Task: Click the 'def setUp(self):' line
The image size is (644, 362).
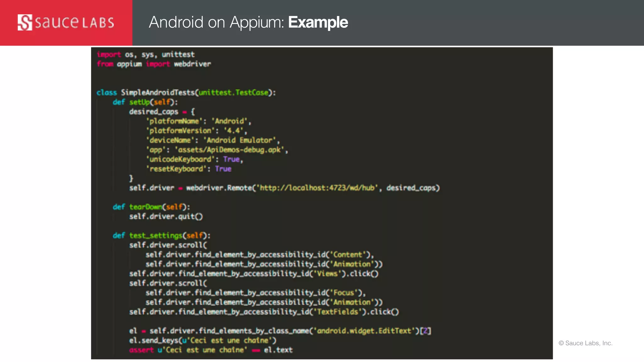Action: (x=145, y=102)
